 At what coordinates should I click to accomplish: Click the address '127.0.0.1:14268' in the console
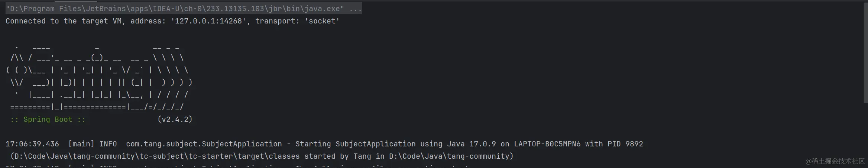coord(208,21)
